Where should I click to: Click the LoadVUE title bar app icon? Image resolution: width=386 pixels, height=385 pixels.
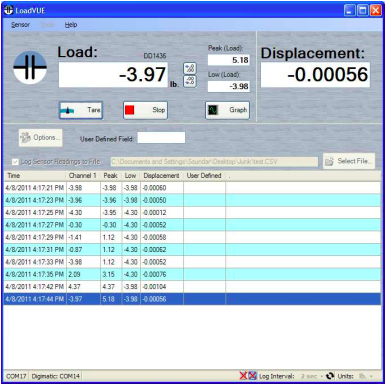click(x=9, y=10)
